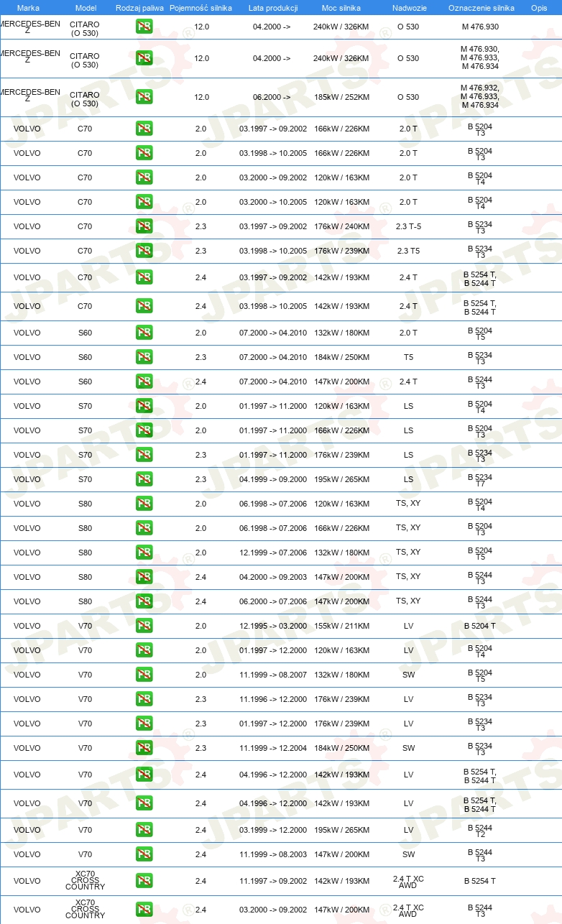Click the fuel icon in S70 195kW/265KM row
This screenshot has height=924, width=562.
pyautogui.click(x=144, y=479)
